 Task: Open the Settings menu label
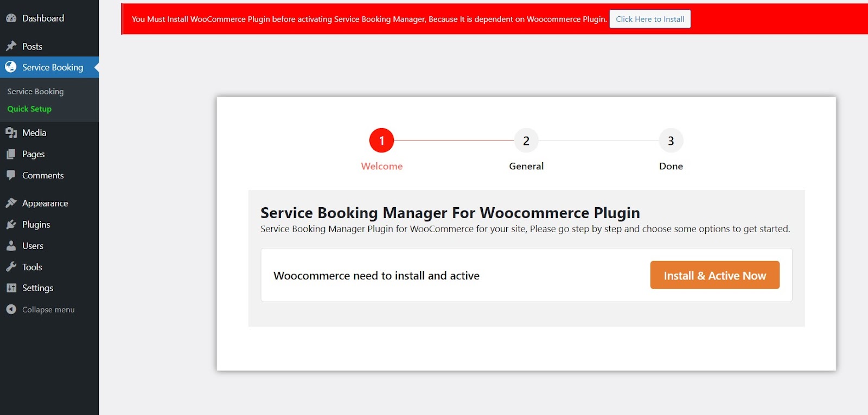[37, 288]
